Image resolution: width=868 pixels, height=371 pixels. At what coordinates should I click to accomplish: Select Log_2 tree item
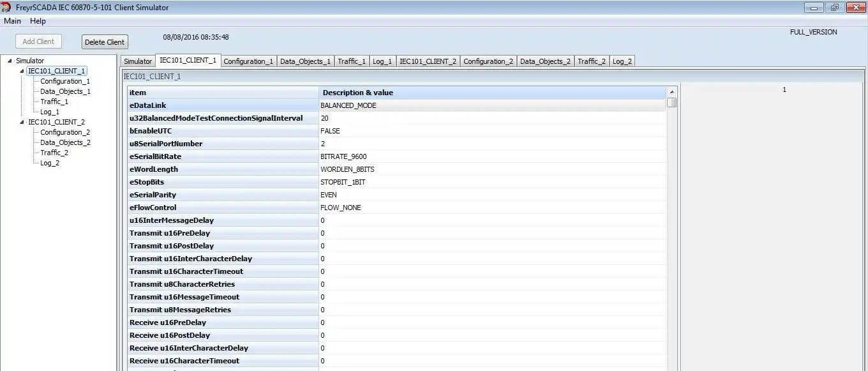pyautogui.click(x=50, y=163)
